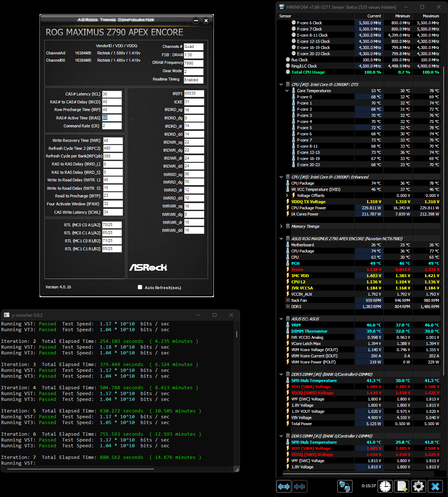Click the icon beside Total CPU Usage
448x497 pixels.
coord(288,72)
